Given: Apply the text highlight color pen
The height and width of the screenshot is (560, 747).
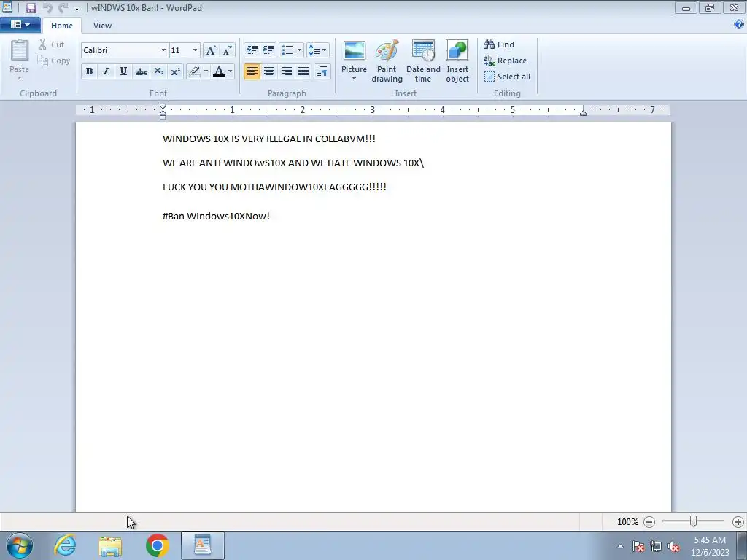Looking at the screenshot, I should coord(194,71).
